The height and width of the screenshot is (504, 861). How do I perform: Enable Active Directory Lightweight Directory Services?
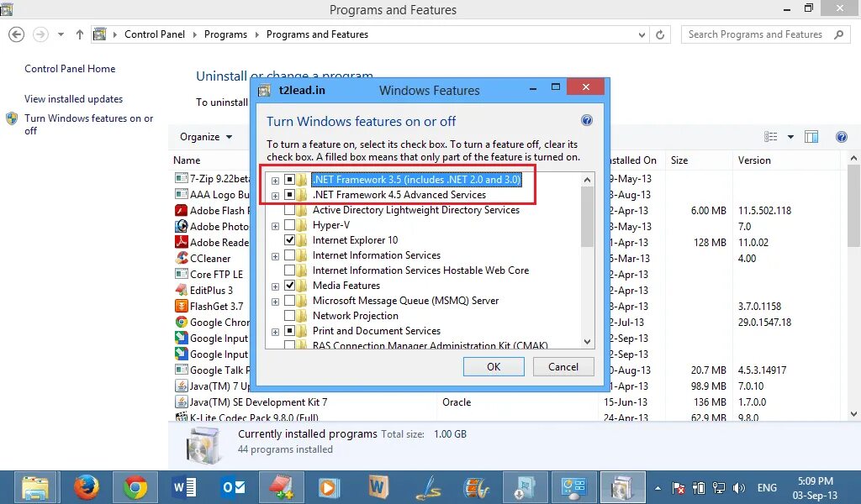pyautogui.click(x=289, y=209)
